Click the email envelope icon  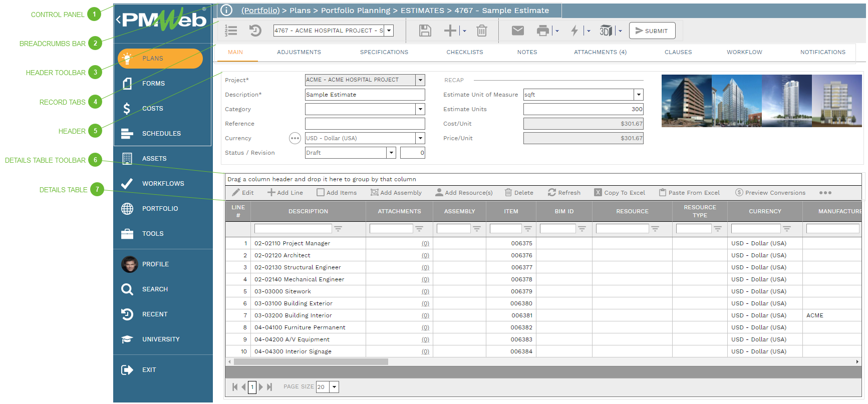pyautogui.click(x=517, y=31)
